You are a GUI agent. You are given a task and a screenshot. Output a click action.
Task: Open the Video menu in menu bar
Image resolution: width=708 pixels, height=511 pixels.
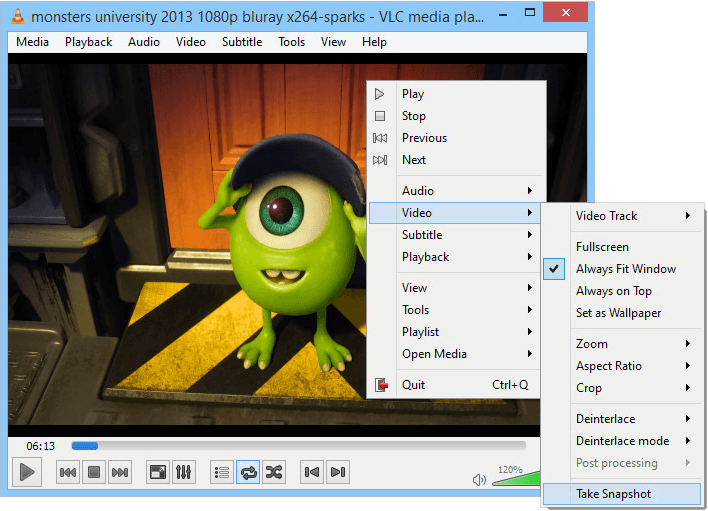tap(191, 42)
